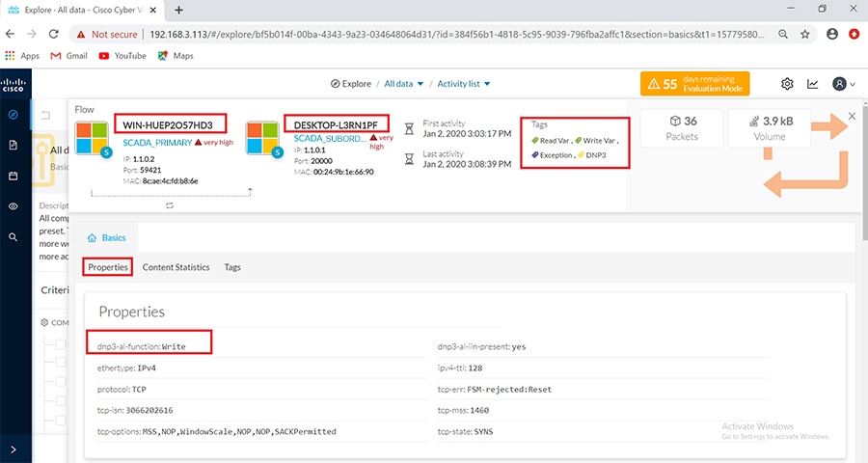This screenshot has width=868, height=463.
Task: Click the dnp3-al-function Write property
Action: coord(141,346)
